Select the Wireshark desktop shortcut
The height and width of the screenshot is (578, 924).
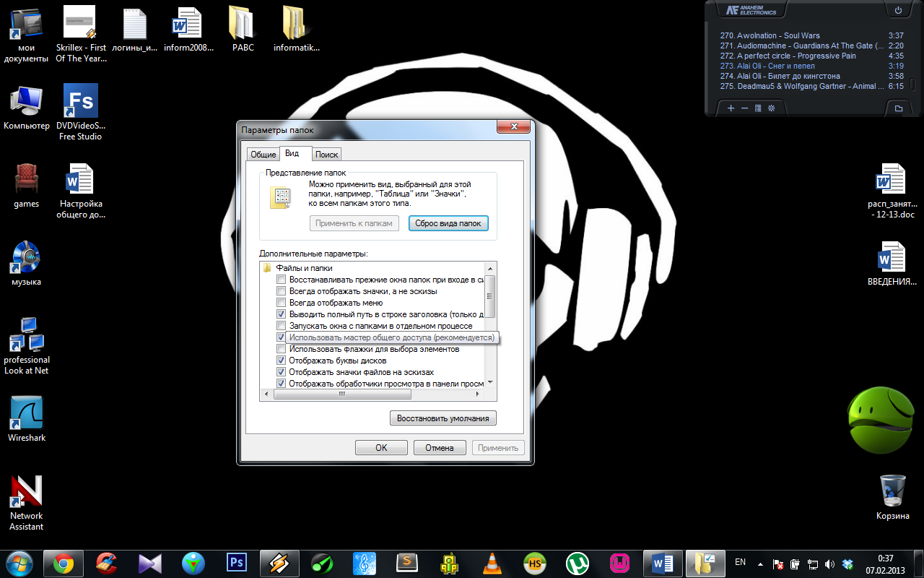(27, 419)
